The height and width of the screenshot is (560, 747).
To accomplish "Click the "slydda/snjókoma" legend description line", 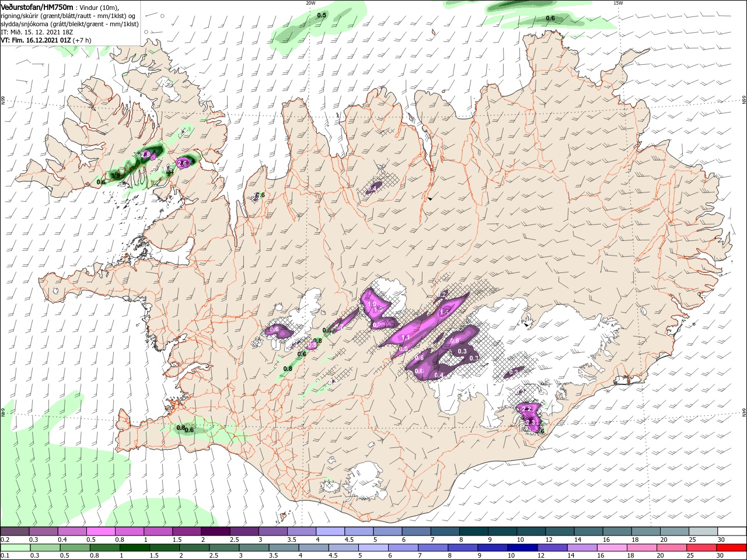I will [69, 24].
